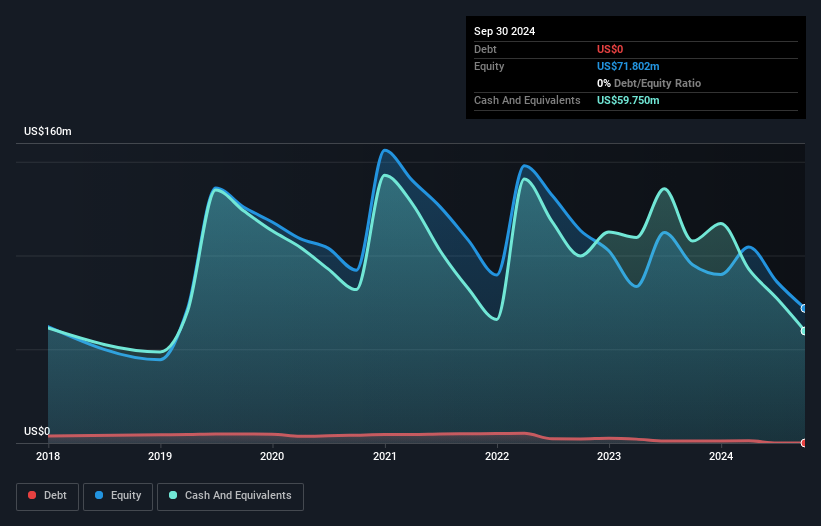The height and width of the screenshot is (526, 821).
Task: Click the Debt row label in tooltip
Action: 485,49
